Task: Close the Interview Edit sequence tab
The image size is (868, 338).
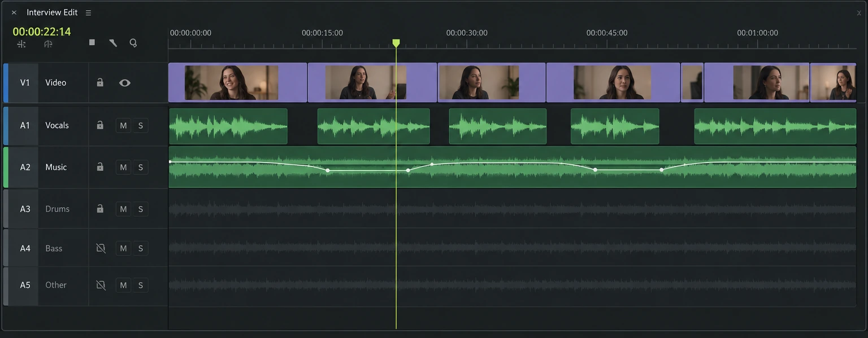Action: pyautogui.click(x=14, y=12)
